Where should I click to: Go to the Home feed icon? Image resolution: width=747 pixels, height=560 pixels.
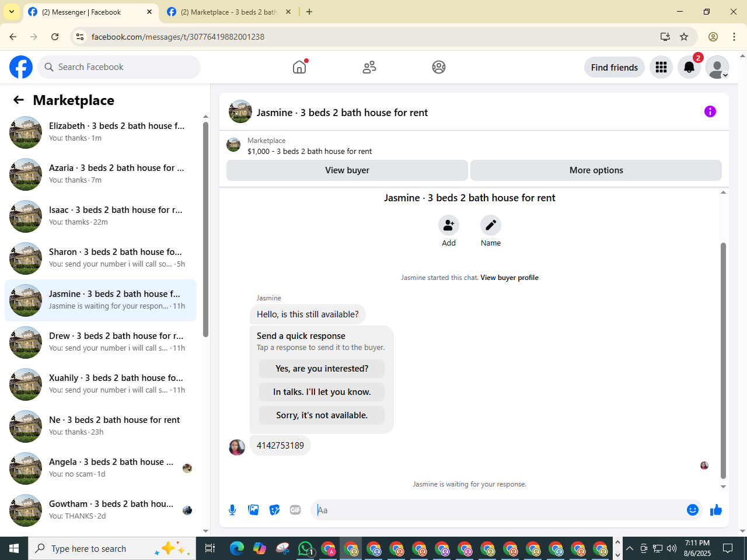coord(299,67)
